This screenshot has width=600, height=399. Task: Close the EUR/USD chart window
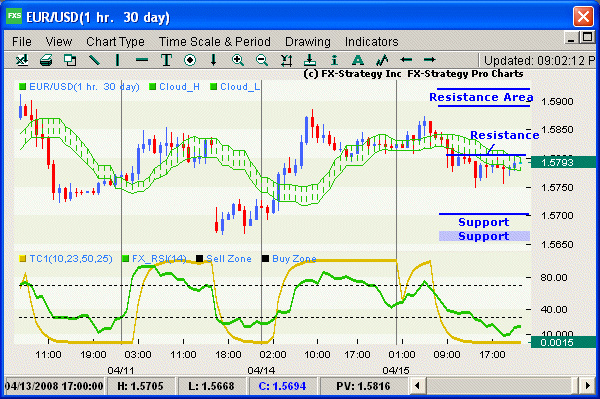coord(583,16)
